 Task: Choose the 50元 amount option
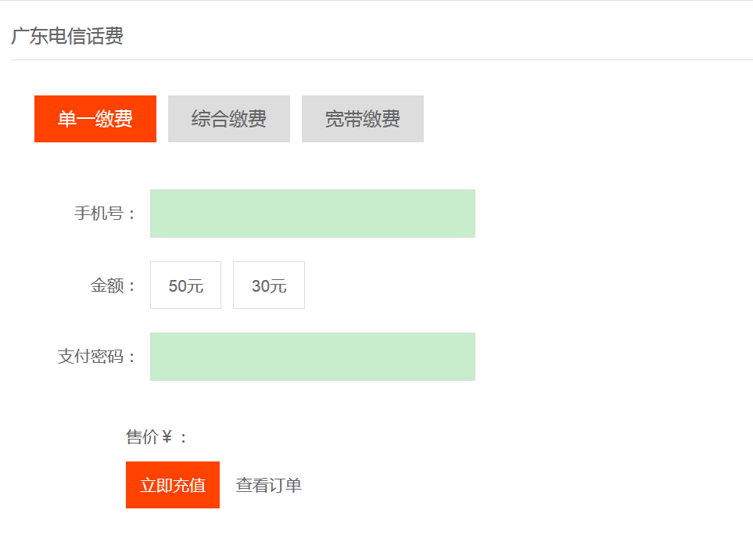[186, 285]
